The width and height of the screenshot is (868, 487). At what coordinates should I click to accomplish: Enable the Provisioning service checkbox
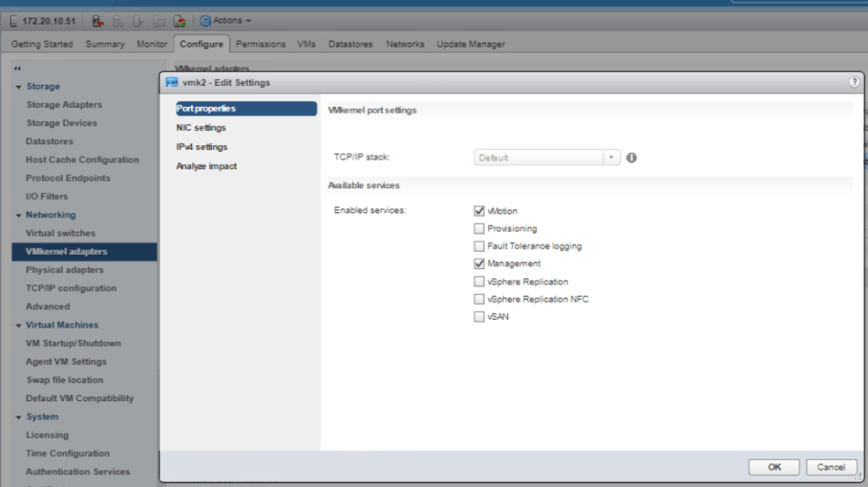tap(479, 228)
